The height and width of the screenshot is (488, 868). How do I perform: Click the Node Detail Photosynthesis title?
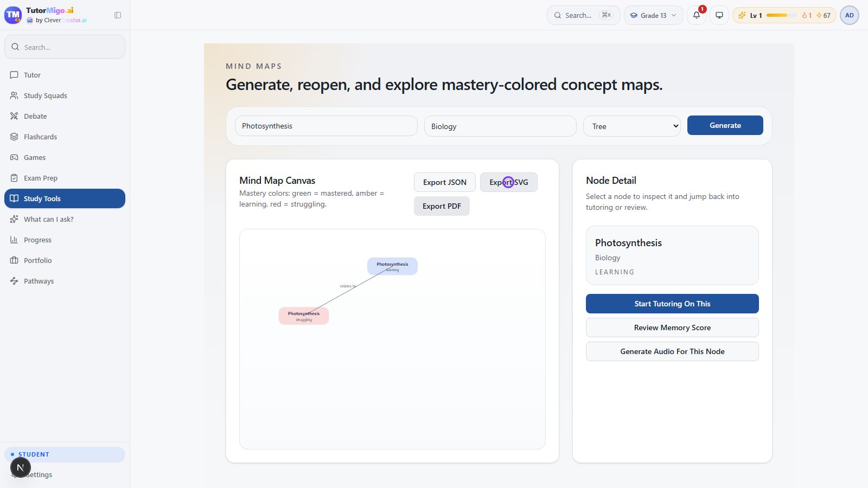(x=628, y=243)
